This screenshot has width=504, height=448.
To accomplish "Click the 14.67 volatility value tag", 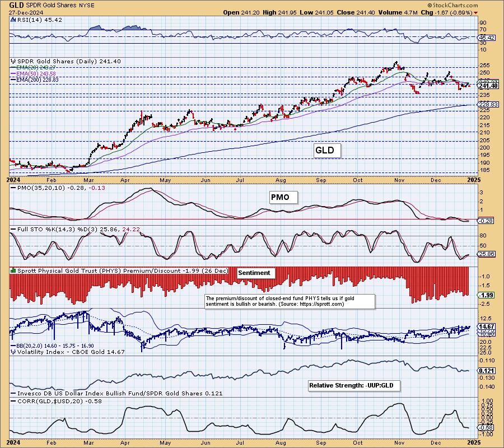I will pos(487,326).
